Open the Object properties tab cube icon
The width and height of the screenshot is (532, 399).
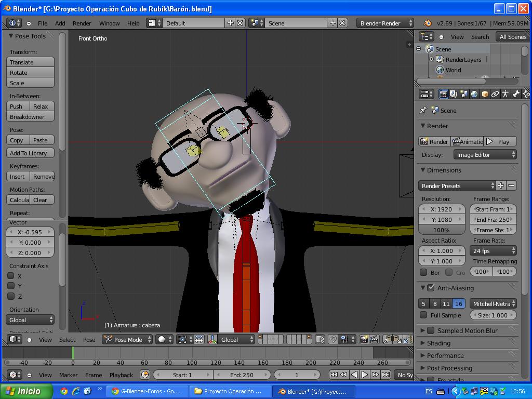485,95
